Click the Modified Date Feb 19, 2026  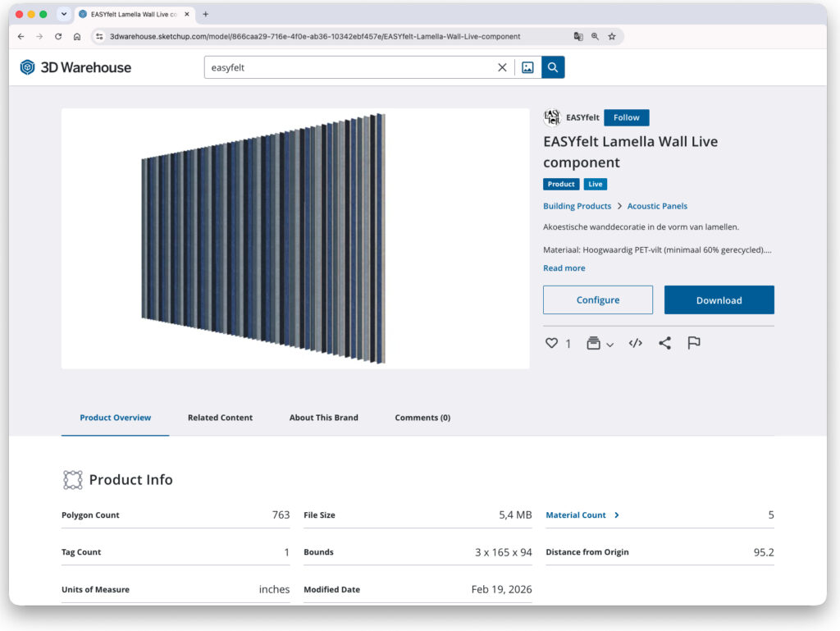coord(501,589)
